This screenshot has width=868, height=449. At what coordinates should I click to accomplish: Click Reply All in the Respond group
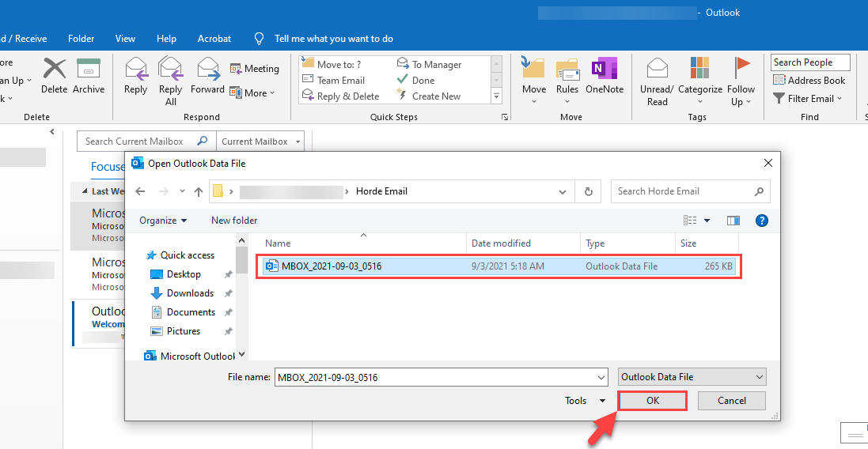click(x=170, y=81)
